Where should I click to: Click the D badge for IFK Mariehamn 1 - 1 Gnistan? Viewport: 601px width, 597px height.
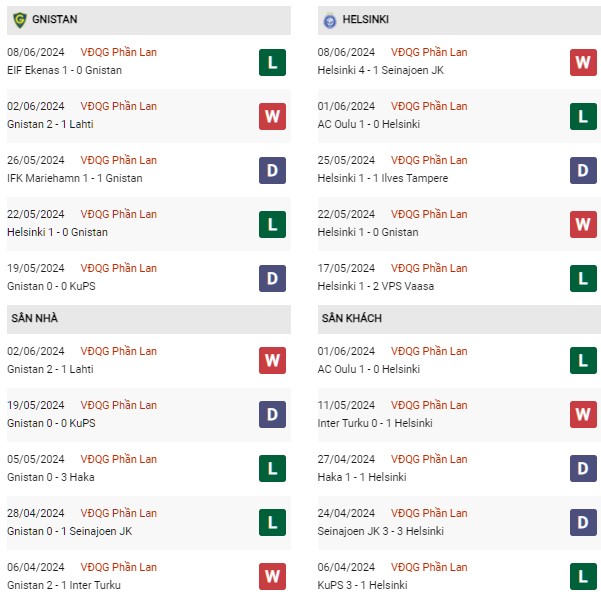tap(273, 171)
